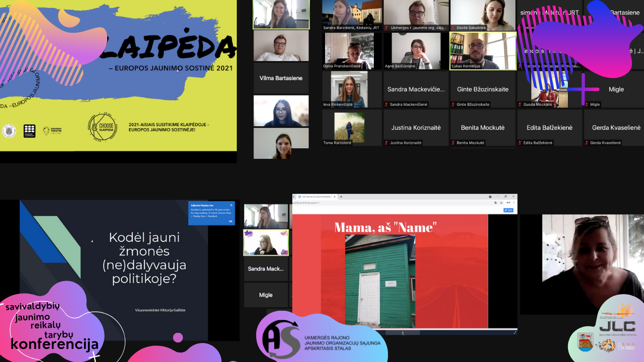Click the muted mic icon beside Benita Mockutė
The height and width of the screenshot is (362, 644).
point(453,143)
